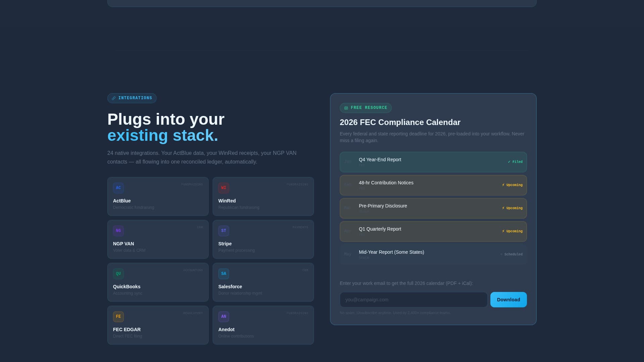
Task: Click the ACCOUNTING tag on QuickBooks card
Action: tap(193, 270)
